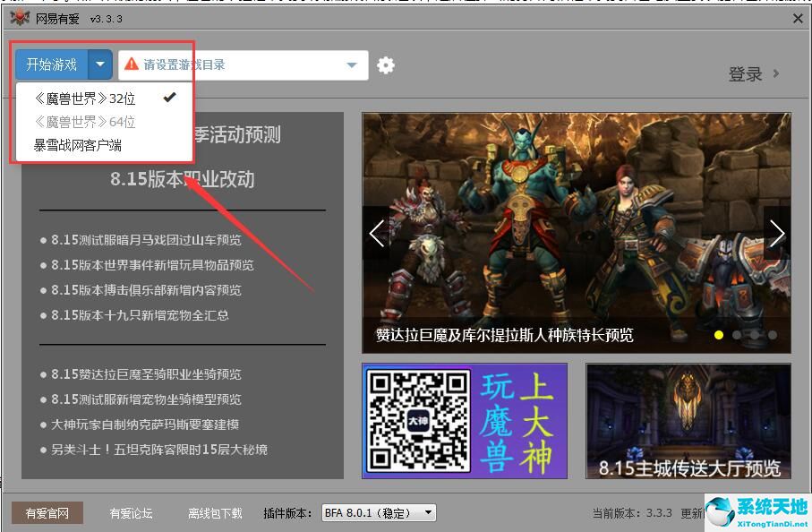Click 离线包下载 link
Viewport: 812px width, 532px height.
pos(215,513)
